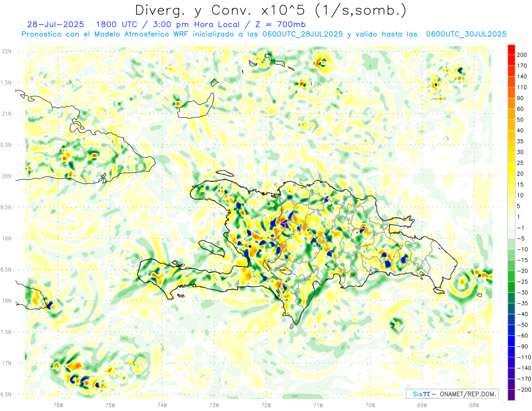The height and width of the screenshot is (411, 532).
Task: Click the colorbar value '-15' in the green range
Action: pos(523,260)
